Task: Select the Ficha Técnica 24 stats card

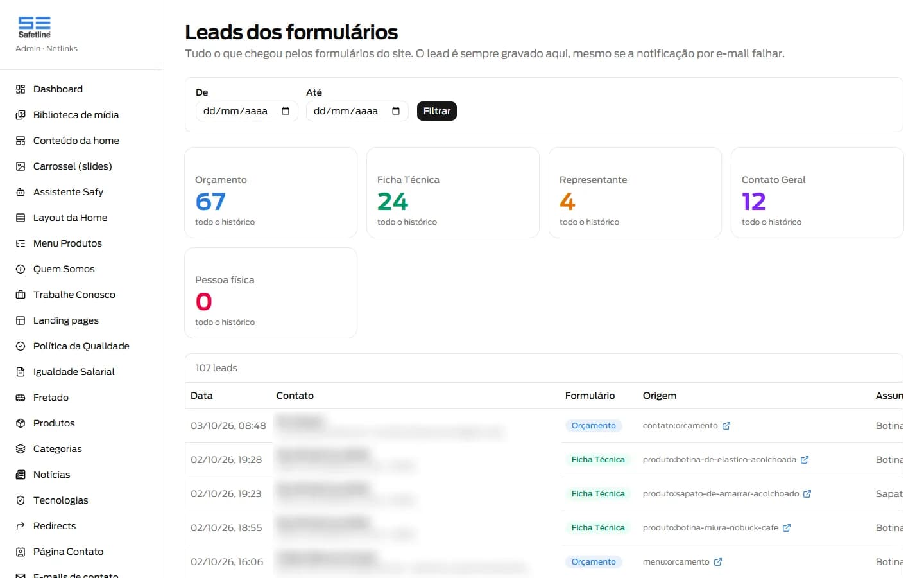Action: coord(453,193)
